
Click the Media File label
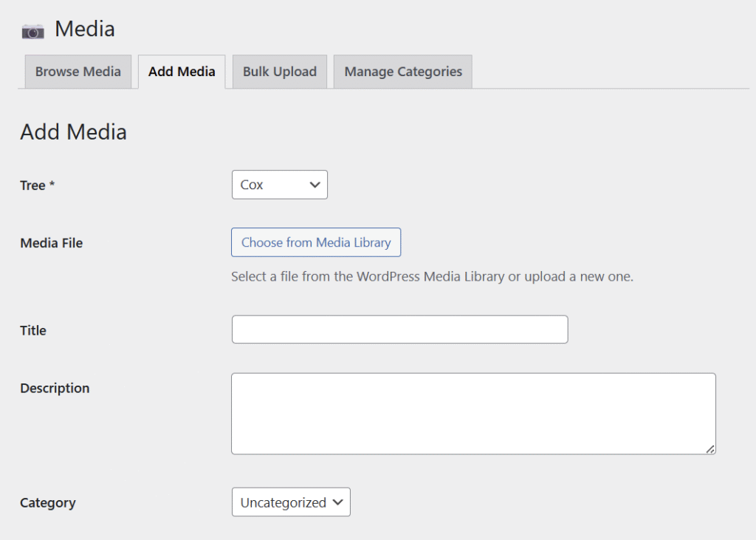pos(51,243)
